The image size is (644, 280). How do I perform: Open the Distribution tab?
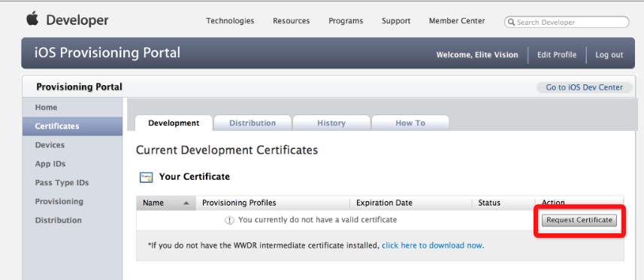coord(252,123)
